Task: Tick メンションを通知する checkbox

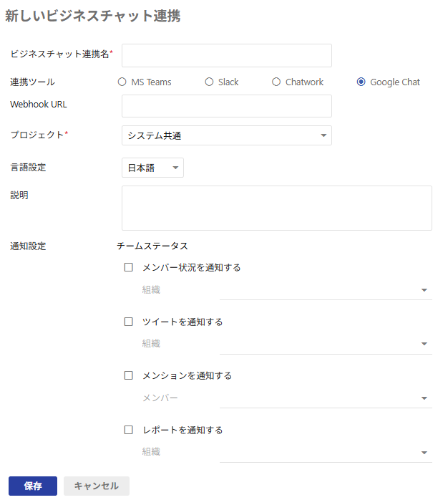Action: click(x=128, y=375)
